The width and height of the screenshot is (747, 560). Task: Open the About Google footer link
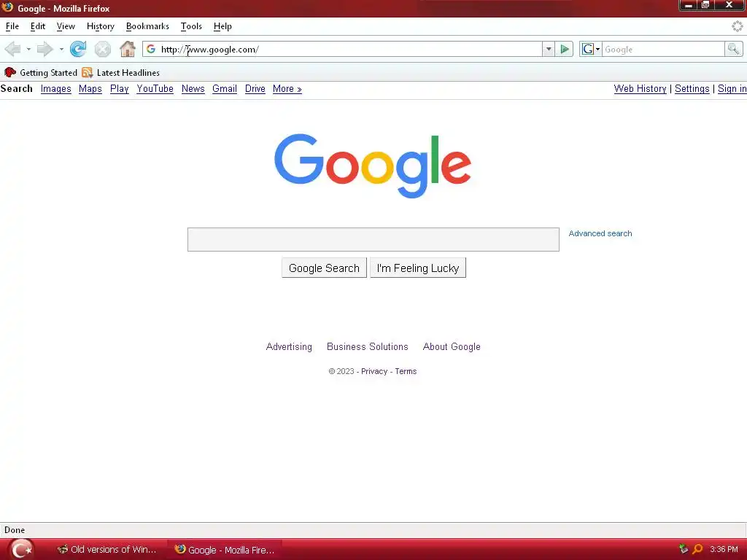click(452, 346)
